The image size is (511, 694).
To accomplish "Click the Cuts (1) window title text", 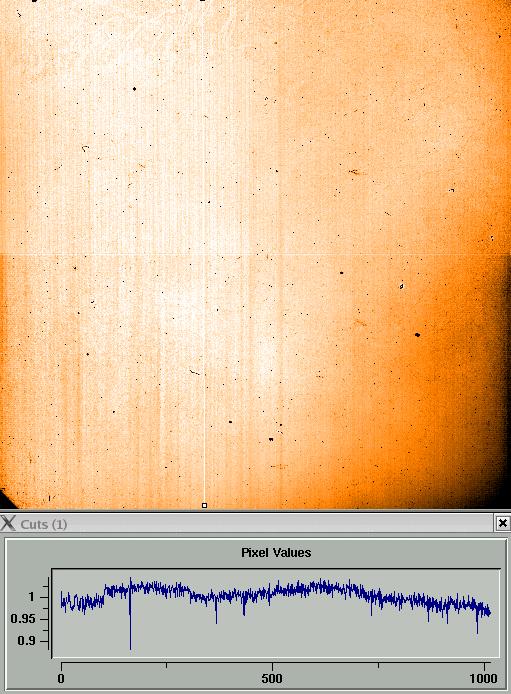I will click(x=44, y=524).
